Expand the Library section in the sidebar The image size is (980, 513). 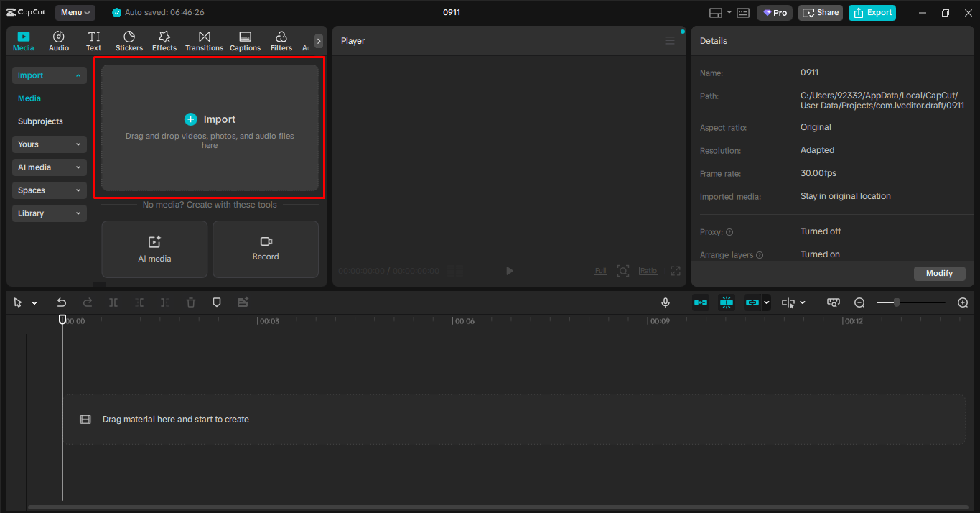(x=49, y=213)
